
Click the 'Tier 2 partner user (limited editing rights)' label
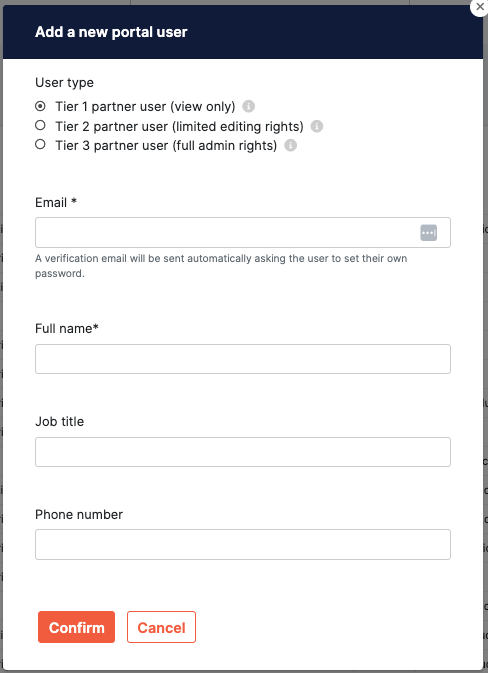(x=179, y=127)
